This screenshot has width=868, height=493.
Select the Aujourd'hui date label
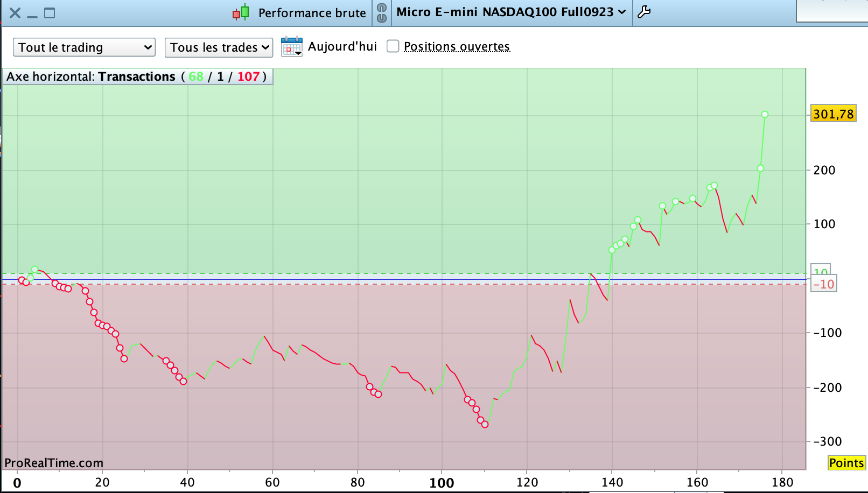342,46
